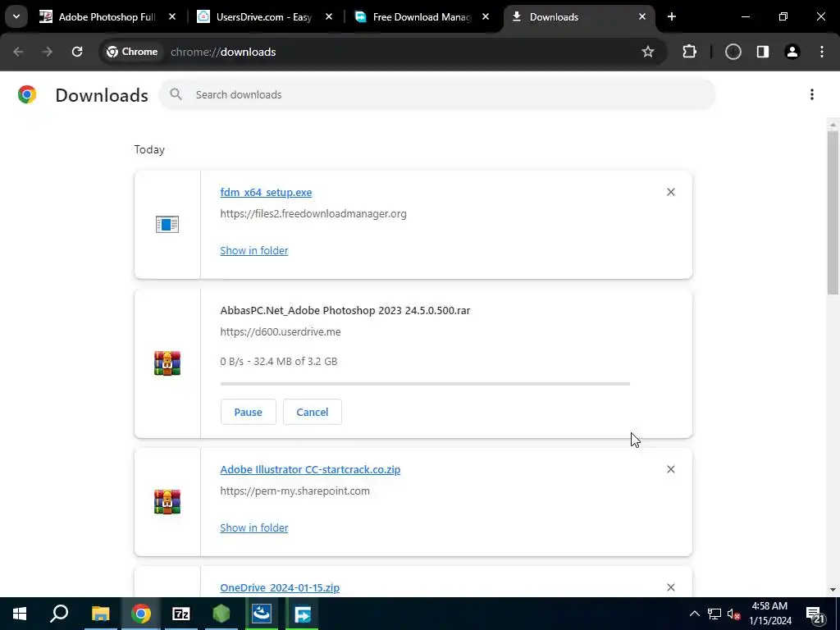Go forward with the forward arrow
This screenshot has height=630, width=840.
48,52
